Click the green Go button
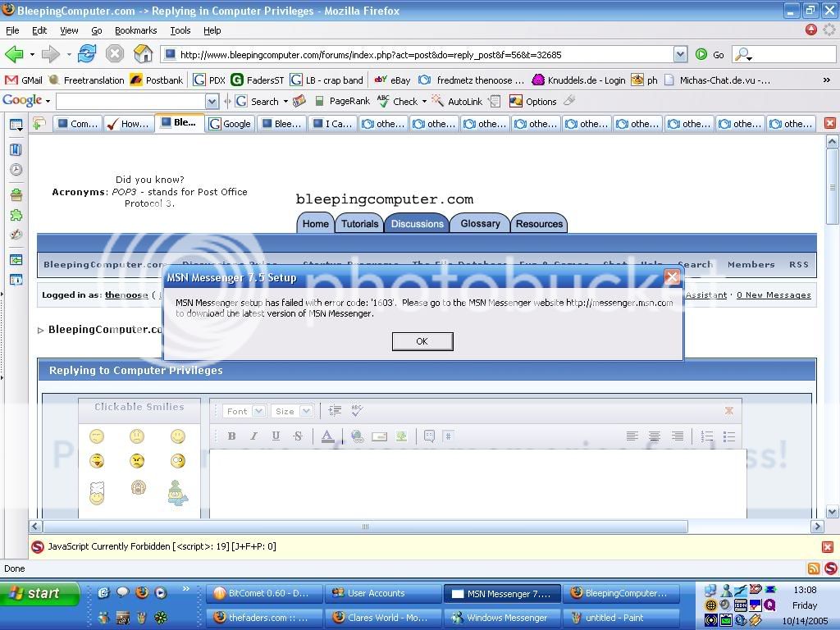The height and width of the screenshot is (630, 840). click(710, 55)
